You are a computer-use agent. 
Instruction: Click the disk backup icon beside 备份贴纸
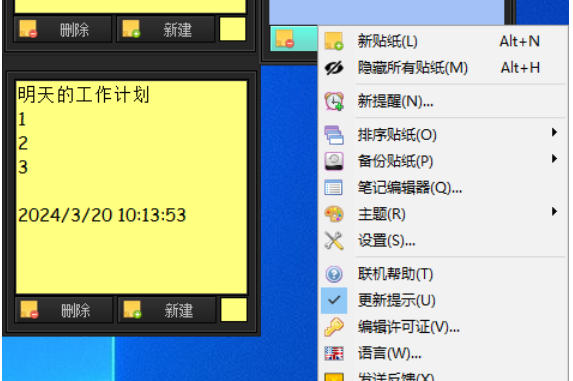coord(334,161)
